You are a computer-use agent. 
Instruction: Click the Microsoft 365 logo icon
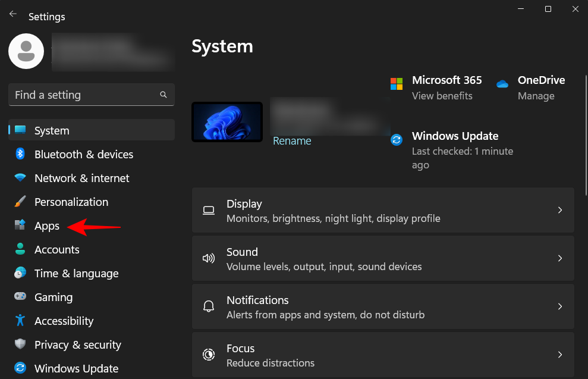(x=397, y=84)
